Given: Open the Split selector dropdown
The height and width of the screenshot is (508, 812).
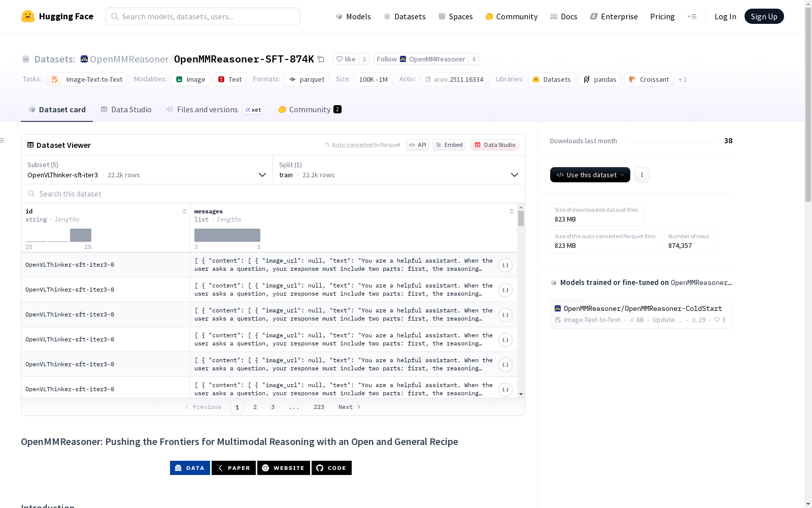Looking at the screenshot, I should click(x=399, y=170).
